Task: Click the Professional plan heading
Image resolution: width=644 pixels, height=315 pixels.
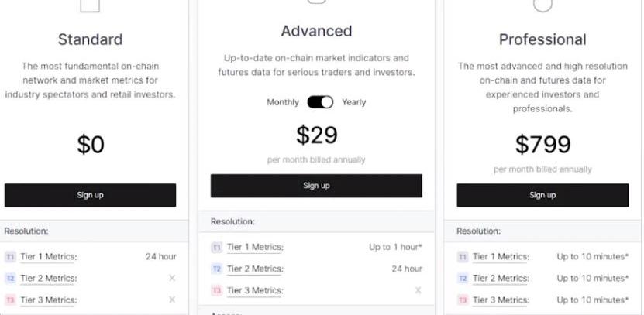Action: [542, 39]
